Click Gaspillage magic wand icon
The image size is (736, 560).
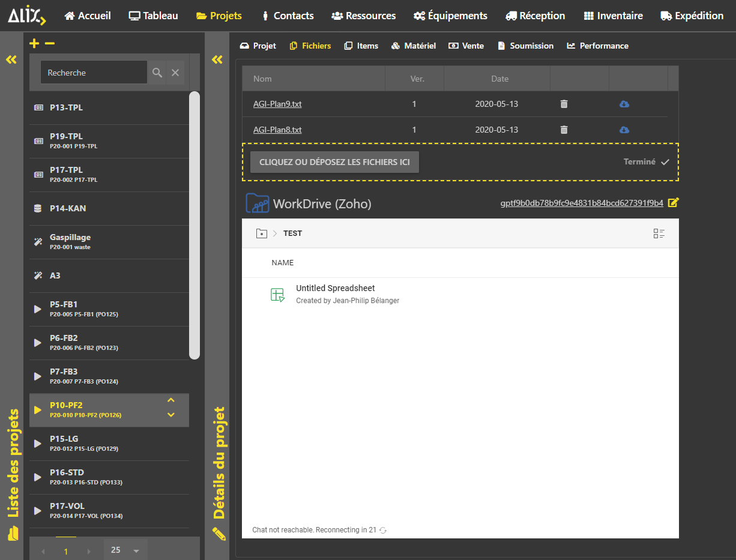(x=38, y=242)
